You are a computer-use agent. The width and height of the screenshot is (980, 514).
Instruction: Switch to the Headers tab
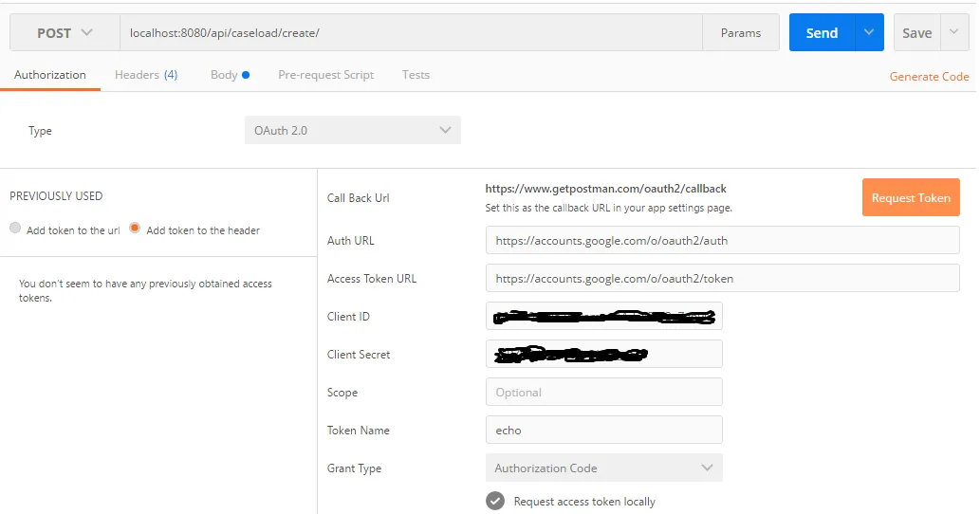(x=145, y=75)
